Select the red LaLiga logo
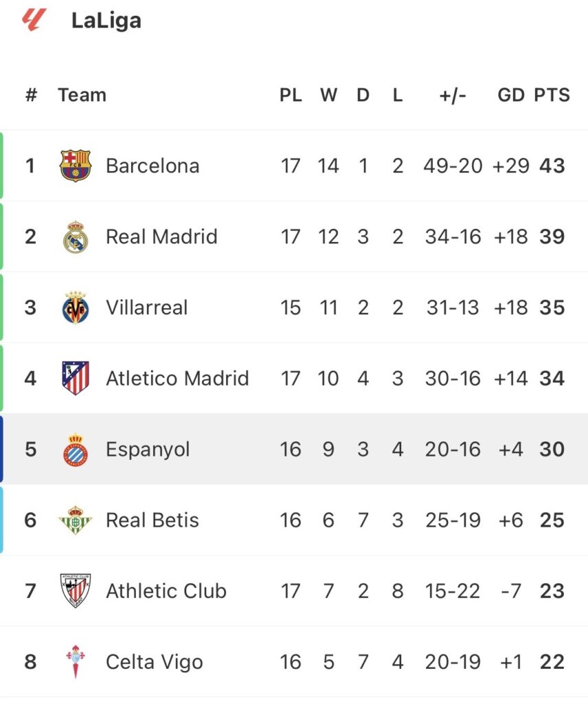This screenshot has width=588, height=704. tap(30, 20)
